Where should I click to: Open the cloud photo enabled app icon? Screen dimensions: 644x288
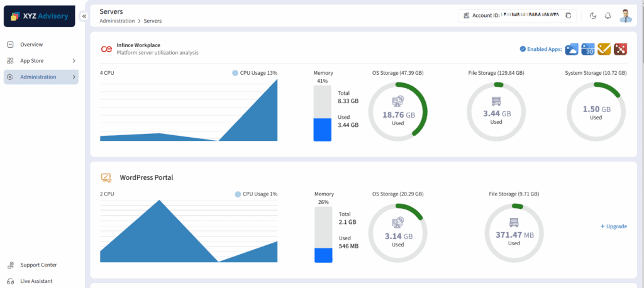click(x=572, y=49)
